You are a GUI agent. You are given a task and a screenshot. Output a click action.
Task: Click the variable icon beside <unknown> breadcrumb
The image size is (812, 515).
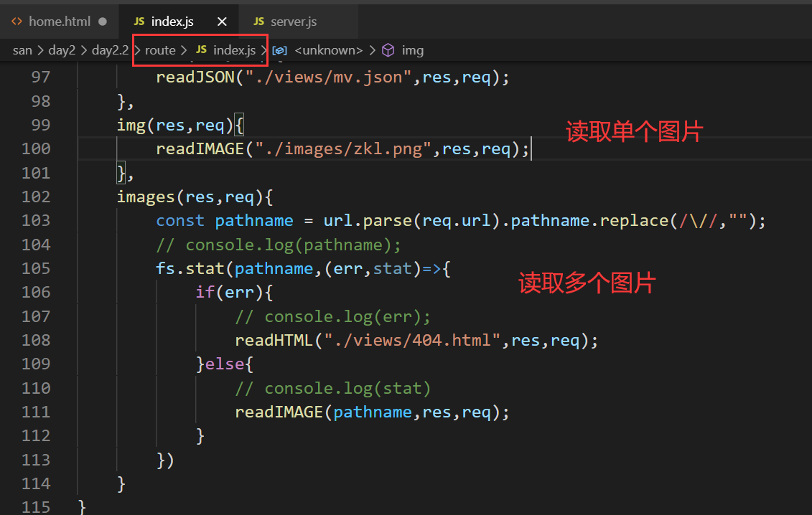[280, 50]
